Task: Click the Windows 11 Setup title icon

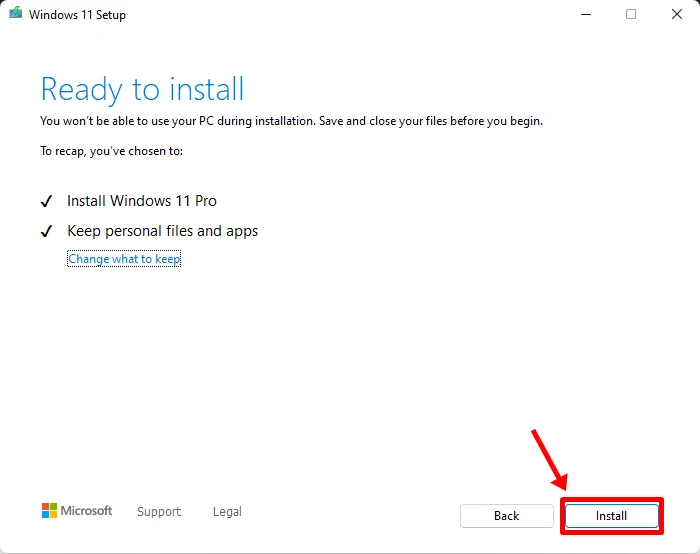Action: tap(16, 13)
